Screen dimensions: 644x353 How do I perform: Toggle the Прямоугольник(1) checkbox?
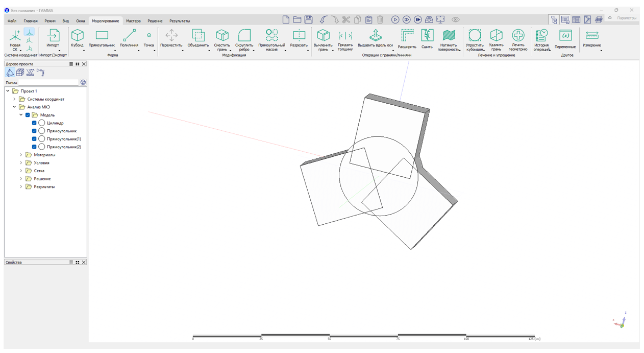[x=34, y=139]
